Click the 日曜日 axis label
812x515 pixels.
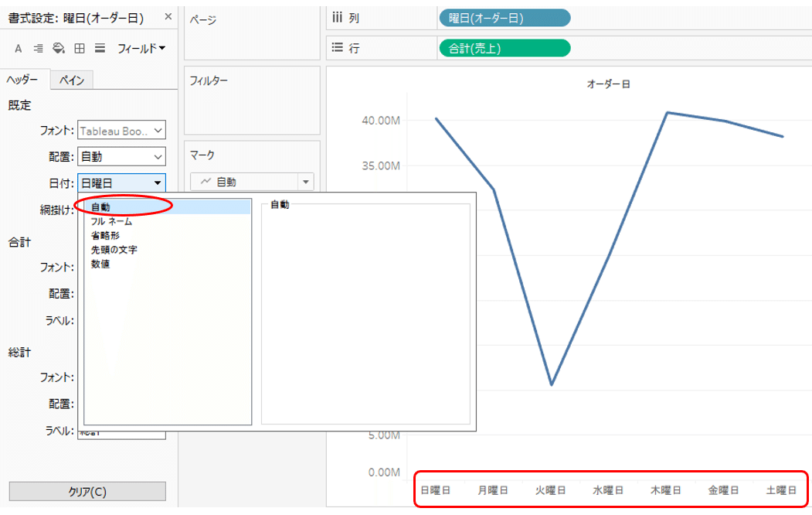pyautogui.click(x=435, y=490)
